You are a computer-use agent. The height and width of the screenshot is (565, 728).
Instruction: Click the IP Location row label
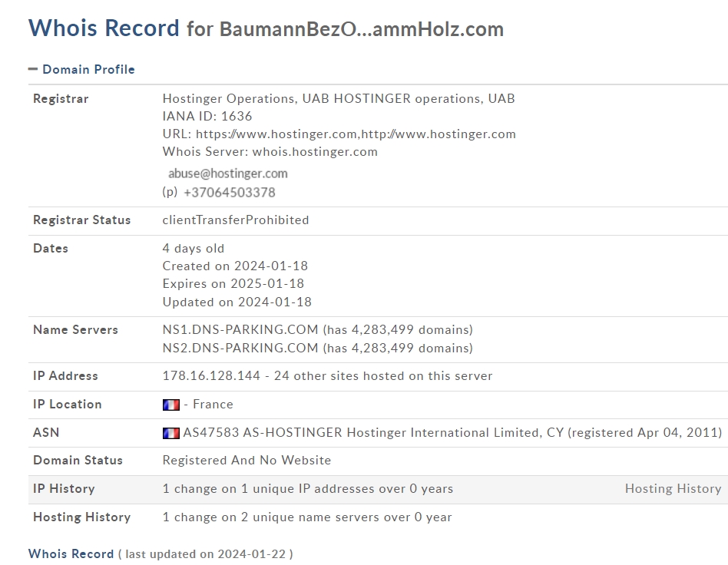(68, 405)
